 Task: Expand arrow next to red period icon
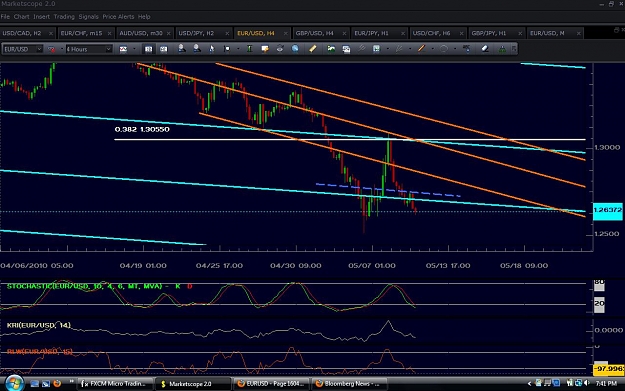coord(62,49)
